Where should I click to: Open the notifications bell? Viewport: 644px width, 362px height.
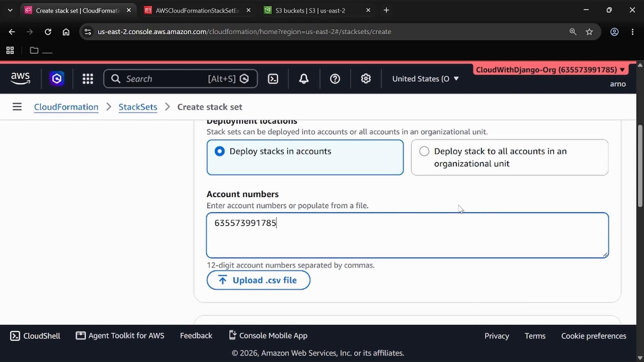tap(304, 79)
